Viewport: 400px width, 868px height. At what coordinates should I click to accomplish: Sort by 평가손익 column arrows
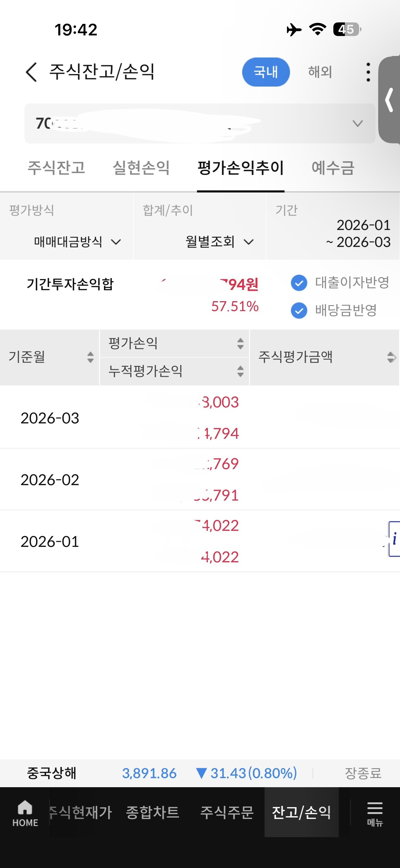coord(240,344)
